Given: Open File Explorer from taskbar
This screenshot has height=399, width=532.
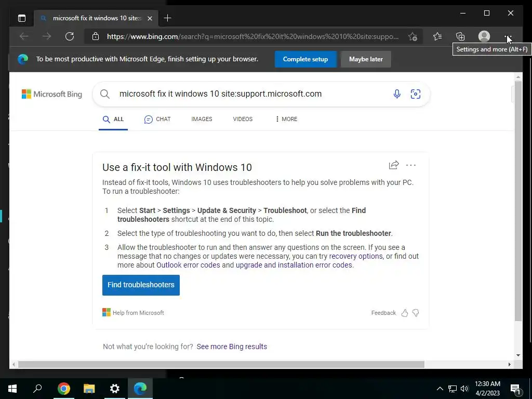Looking at the screenshot, I should click(89, 389).
